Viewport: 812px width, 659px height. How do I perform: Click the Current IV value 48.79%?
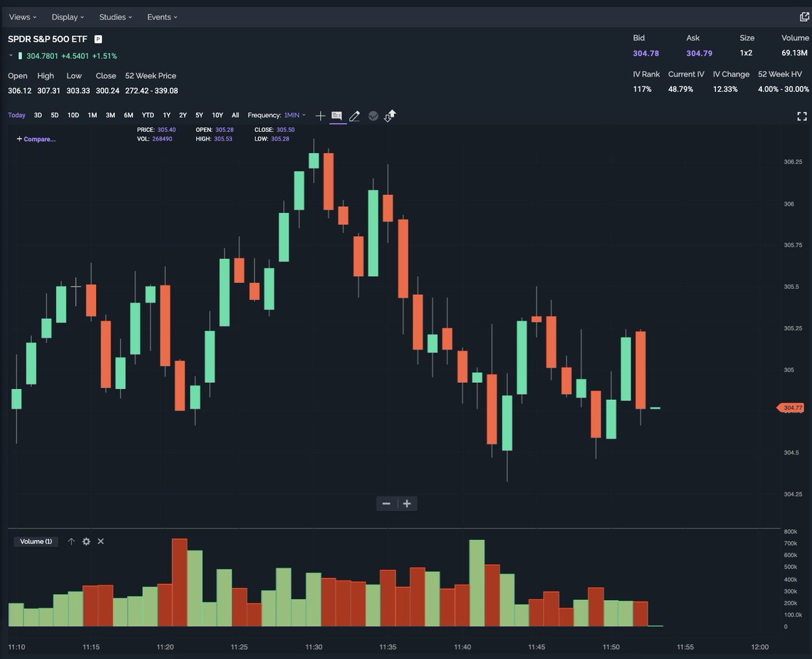coord(681,89)
